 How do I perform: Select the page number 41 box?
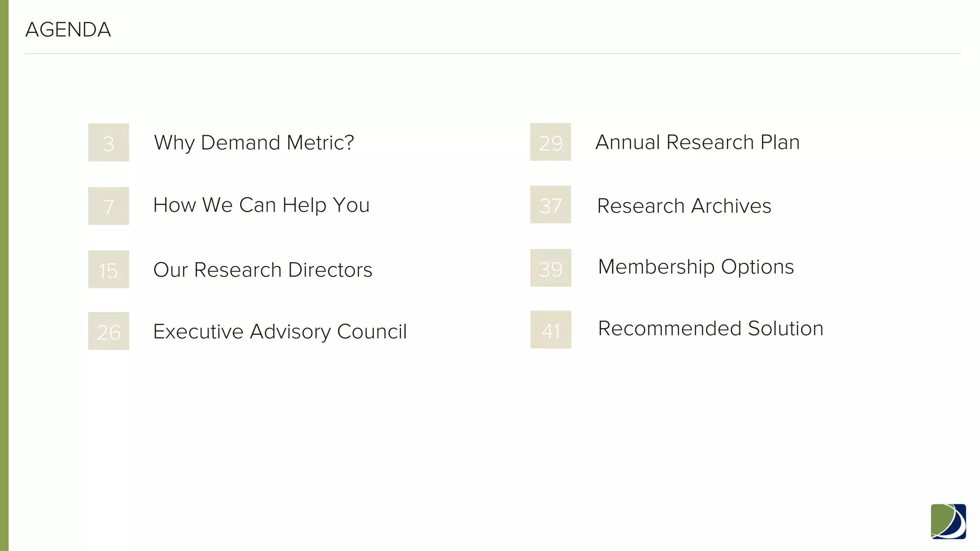point(550,330)
